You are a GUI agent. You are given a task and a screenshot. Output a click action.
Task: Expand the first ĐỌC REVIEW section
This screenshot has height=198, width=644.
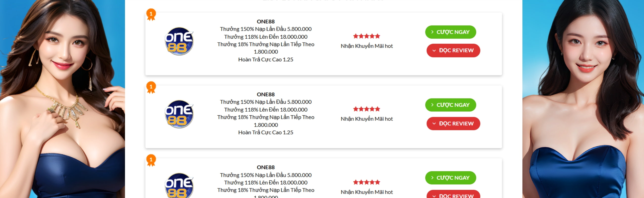(x=453, y=50)
